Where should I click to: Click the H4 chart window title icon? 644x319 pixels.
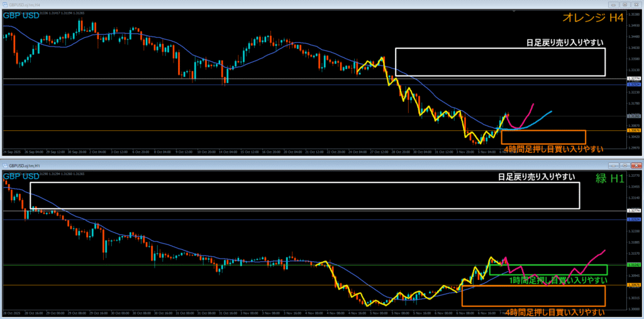[5, 4]
